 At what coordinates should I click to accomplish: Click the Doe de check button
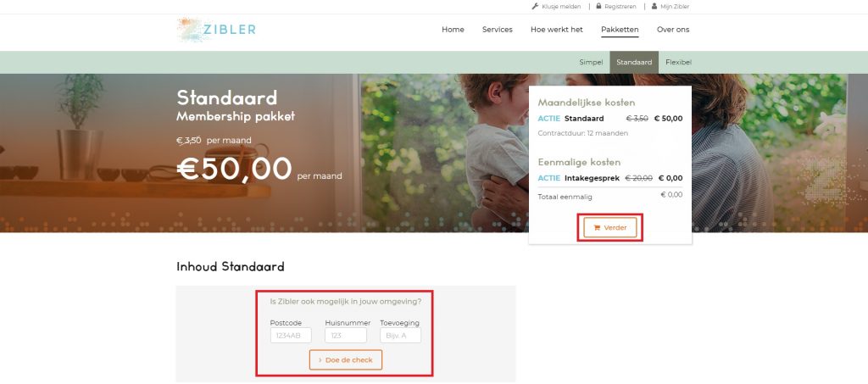point(346,359)
